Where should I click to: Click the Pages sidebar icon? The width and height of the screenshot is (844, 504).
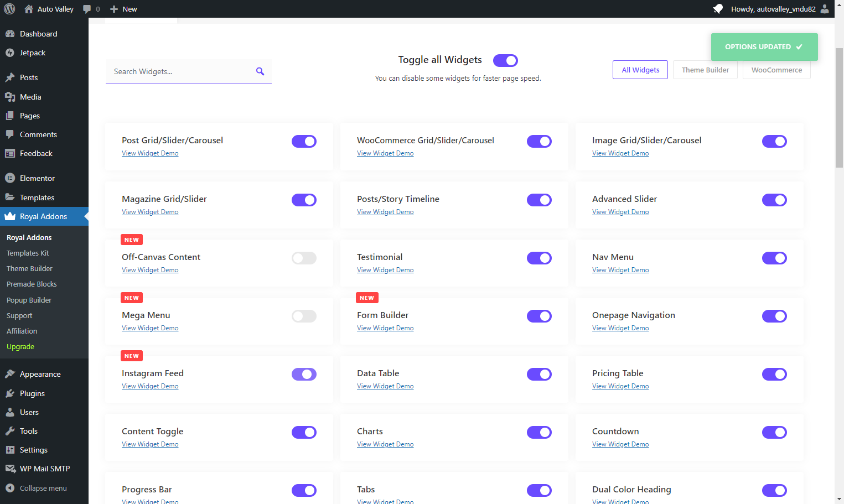click(x=10, y=116)
